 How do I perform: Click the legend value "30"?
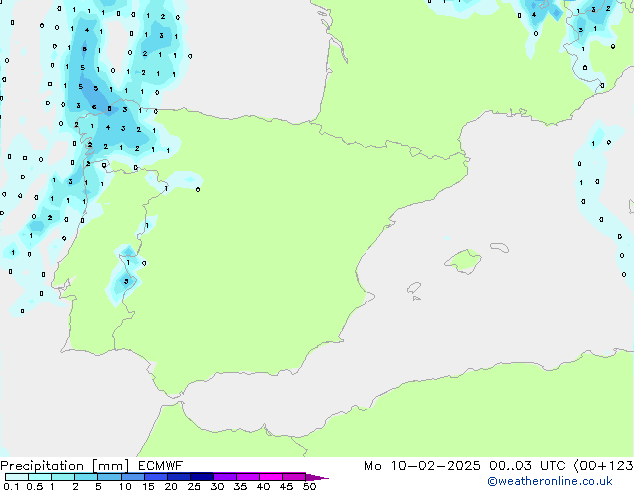[x=217, y=486]
